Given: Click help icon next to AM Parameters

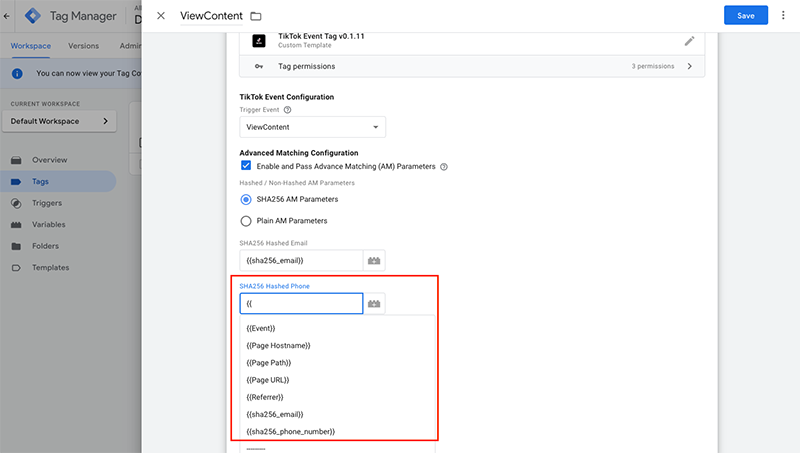Looking at the screenshot, I should coord(444,167).
